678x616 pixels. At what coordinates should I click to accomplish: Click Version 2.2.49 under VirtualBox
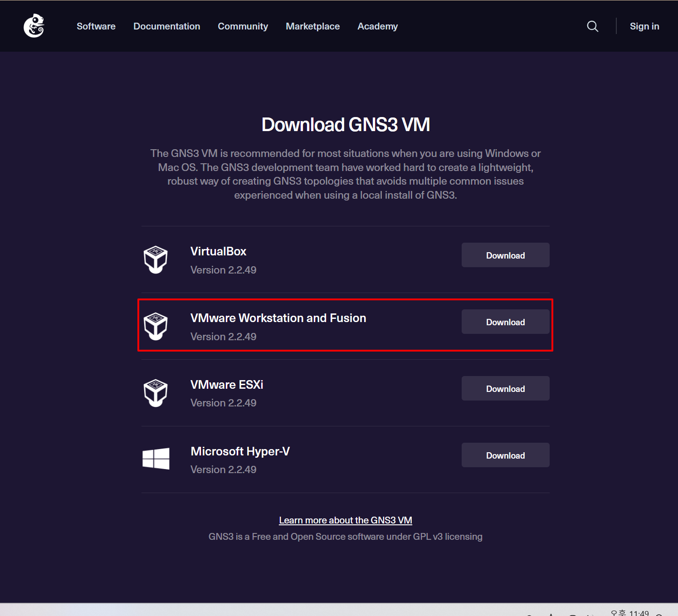coord(224,270)
